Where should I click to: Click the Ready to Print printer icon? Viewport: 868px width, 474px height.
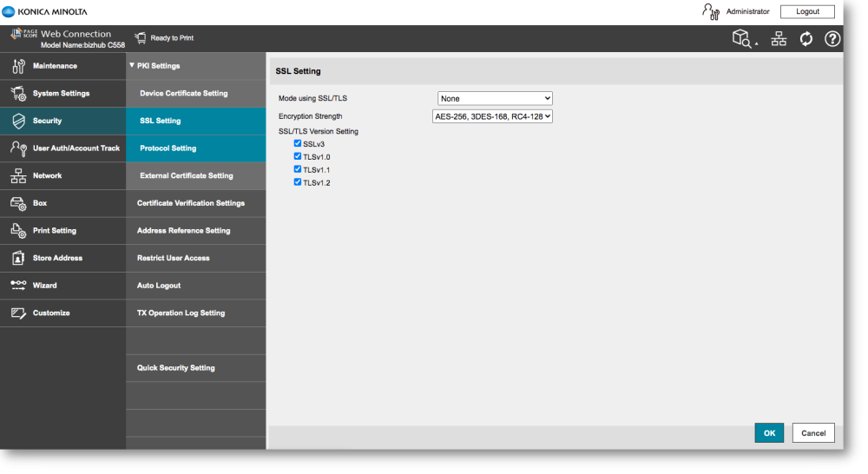(x=141, y=37)
